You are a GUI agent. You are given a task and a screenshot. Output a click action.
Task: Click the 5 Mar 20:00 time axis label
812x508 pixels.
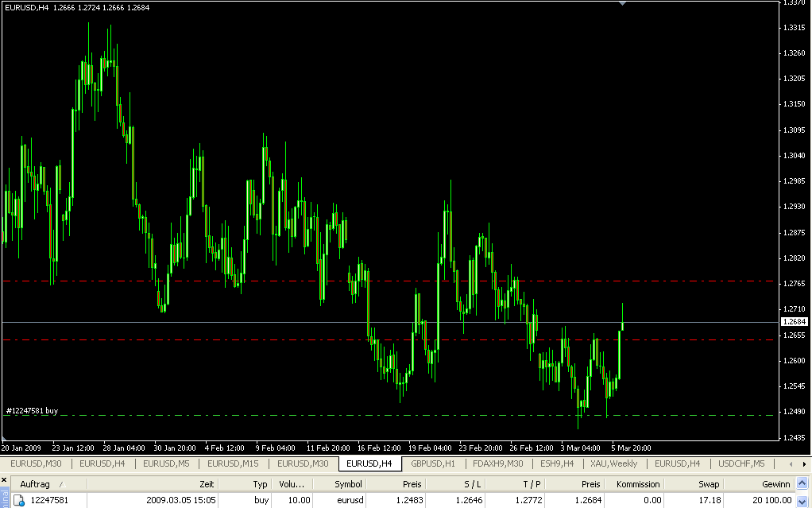[x=631, y=448]
